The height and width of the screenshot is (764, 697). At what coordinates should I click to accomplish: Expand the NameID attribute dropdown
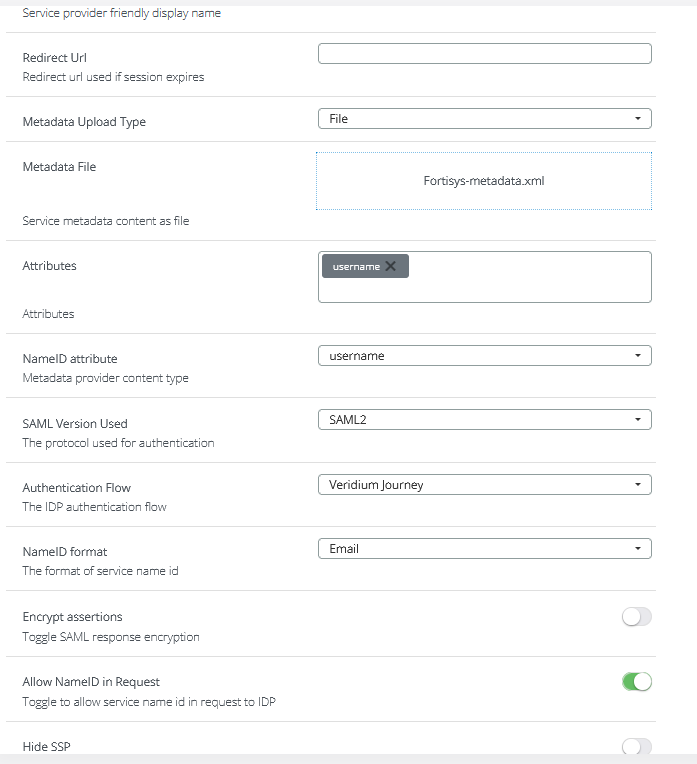[484, 356]
